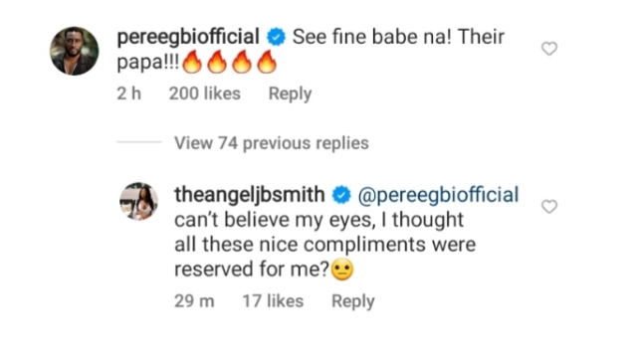Open theangeljbsmith's profile picture
Screen dimensions: 642x364
click(x=138, y=201)
